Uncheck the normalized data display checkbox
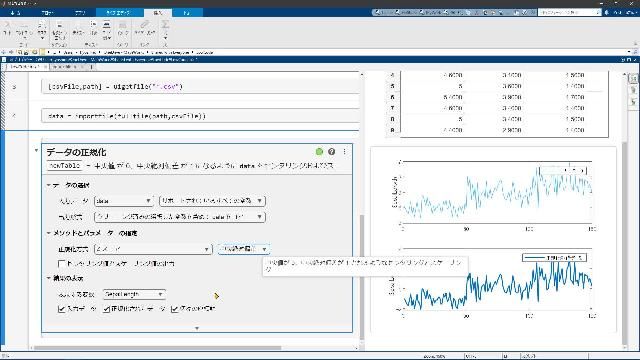Screen dimensions: 640x360 pyautogui.click(x=107, y=309)
